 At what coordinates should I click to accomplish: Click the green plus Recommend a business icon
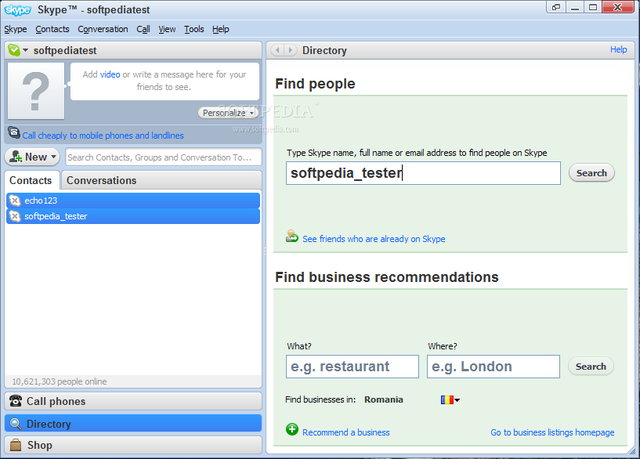tap(292, 429)
